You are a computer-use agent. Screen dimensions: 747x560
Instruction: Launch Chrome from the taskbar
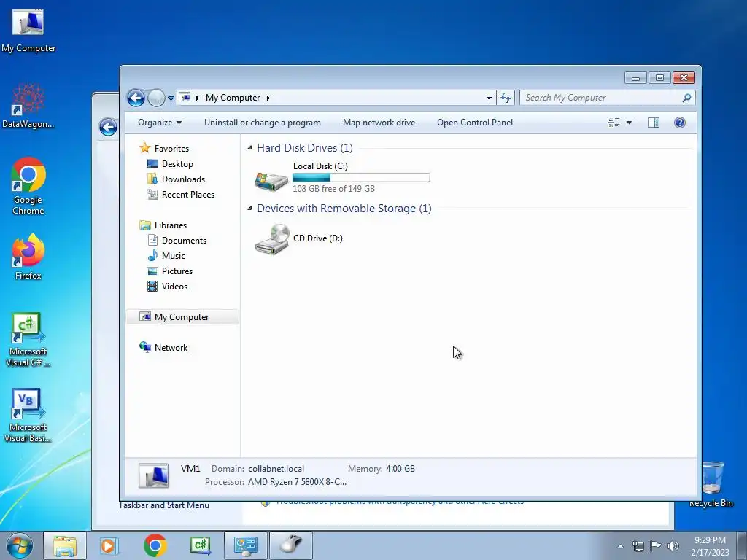click(x=155, y=545)
